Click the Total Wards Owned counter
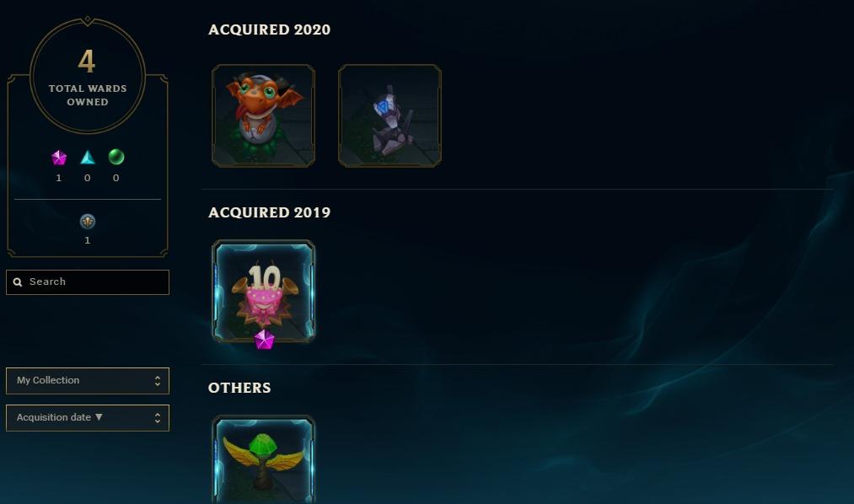 pyautogui.click(x=88, y=76)
